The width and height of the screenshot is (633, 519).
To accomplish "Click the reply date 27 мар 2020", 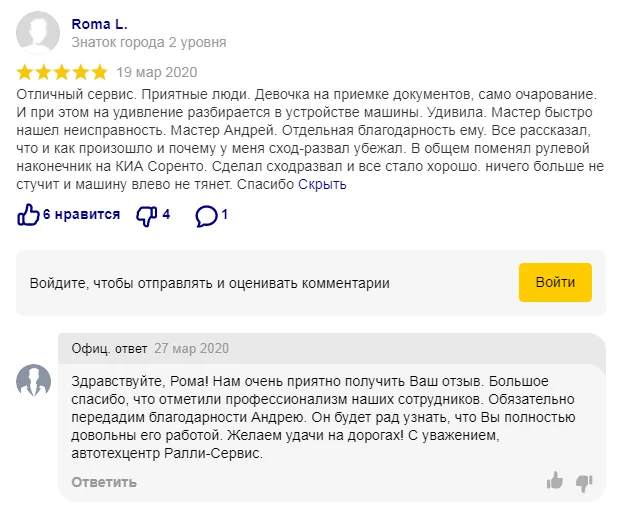I will 191,349.
